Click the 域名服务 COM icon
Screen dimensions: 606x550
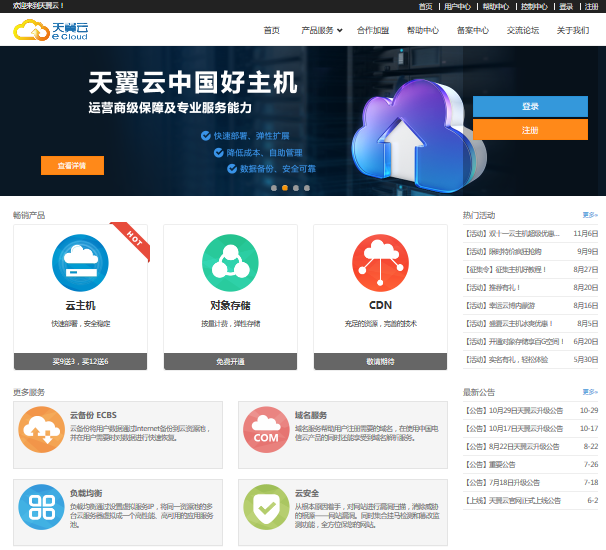click(x=266, y=429)
